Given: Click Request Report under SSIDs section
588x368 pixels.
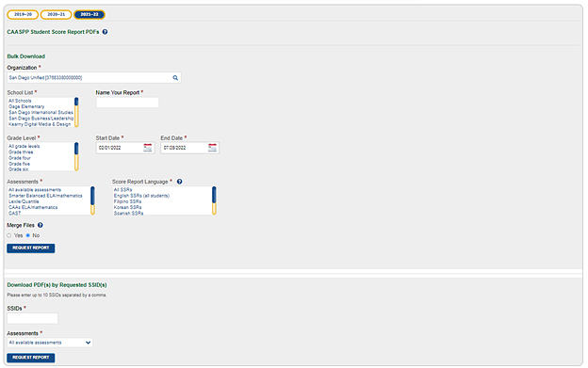Looking at the screenshot, I should [x=31, y=358].
